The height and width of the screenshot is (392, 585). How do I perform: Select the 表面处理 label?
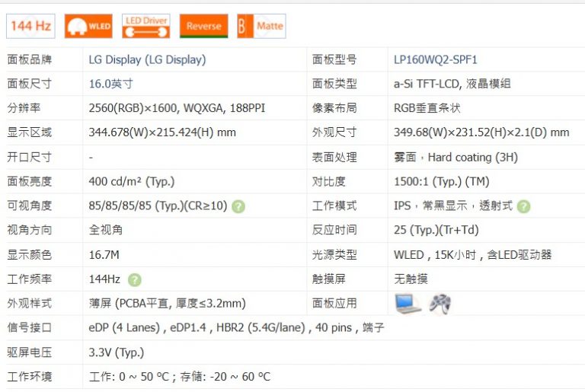point(334,158)
